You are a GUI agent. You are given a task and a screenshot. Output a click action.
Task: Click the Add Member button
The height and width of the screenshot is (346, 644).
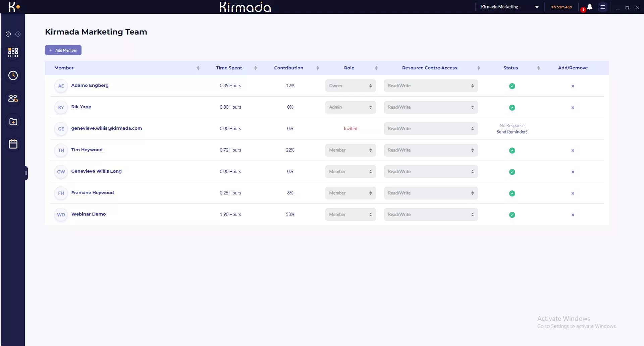63,50
